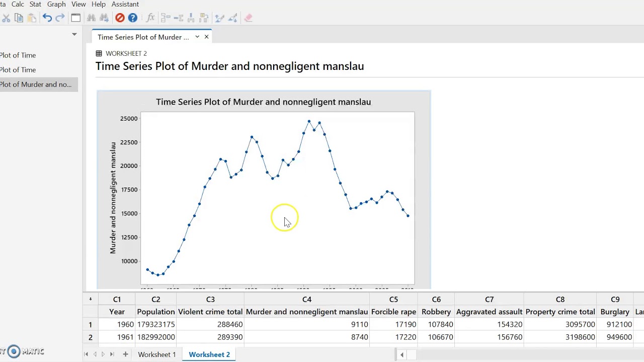Screen dimensions: 644x362
Task: Click the window layout icon in toolbar
Action: pos(75,18)
